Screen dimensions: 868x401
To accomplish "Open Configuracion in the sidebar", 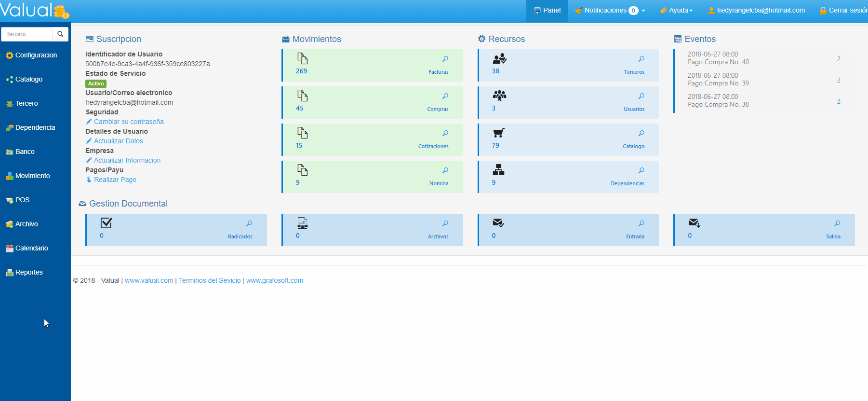I will pyautogui.click(x=36, y=55).
